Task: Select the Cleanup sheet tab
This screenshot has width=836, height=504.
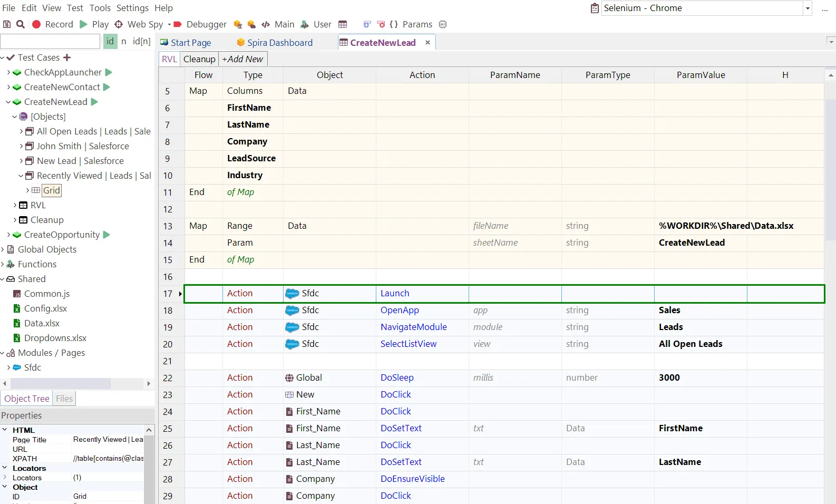Action: [199, 59]
